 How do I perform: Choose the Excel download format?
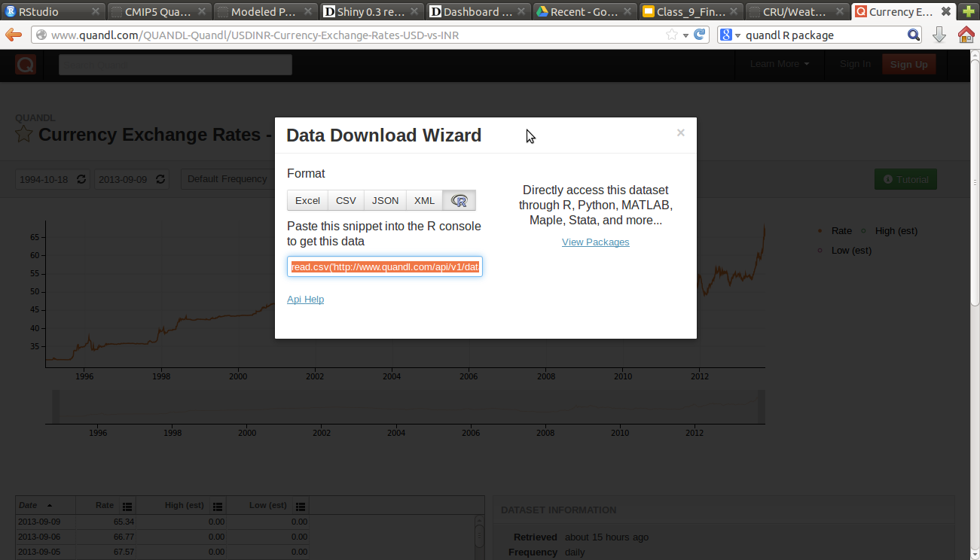tap(307, 200)
